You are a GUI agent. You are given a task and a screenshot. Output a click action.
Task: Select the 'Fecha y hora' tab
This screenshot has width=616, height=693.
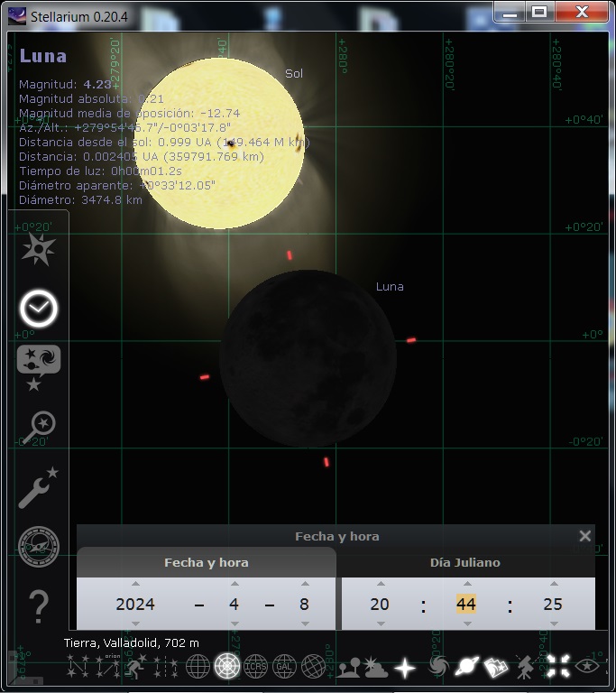click(x=207, y=563)
